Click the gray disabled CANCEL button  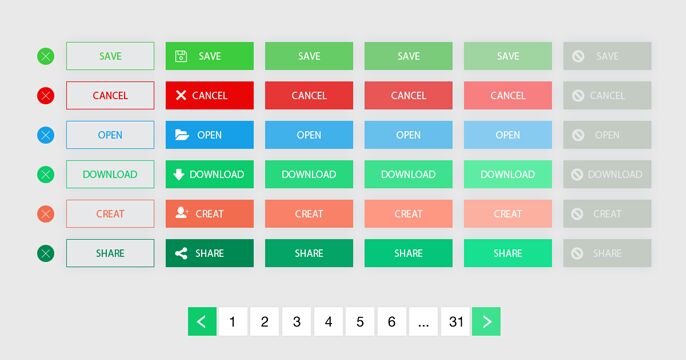click(607, 95)
